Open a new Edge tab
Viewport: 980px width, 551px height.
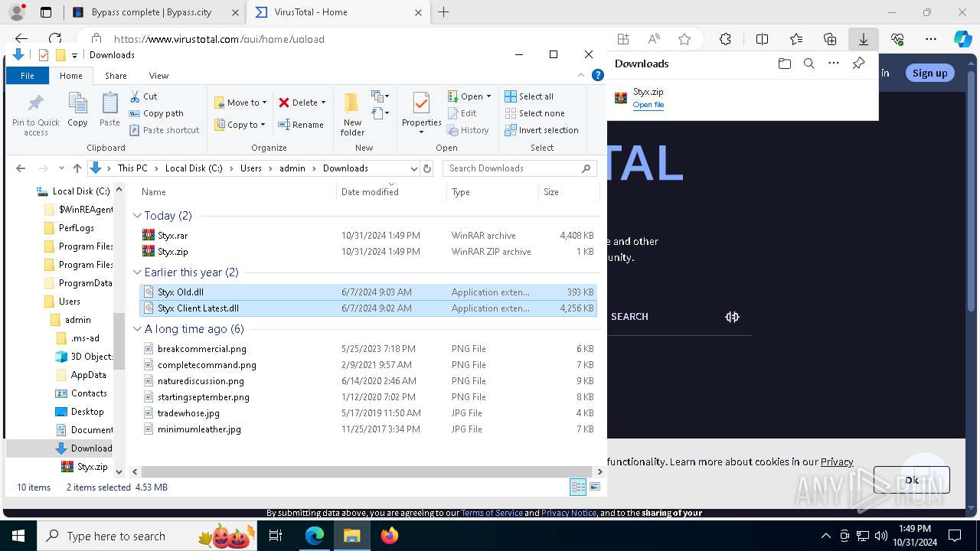click(x=443, y=12)
